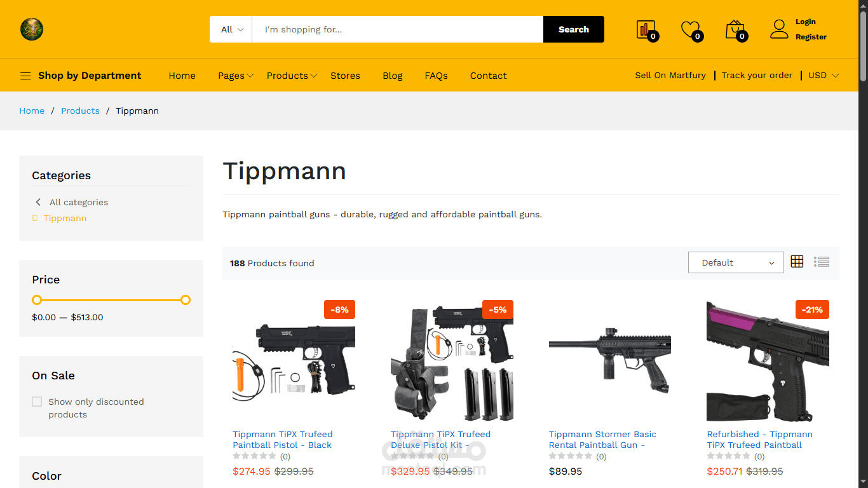Open the Default sorting dropdown
This screenshot has width=868, height=488.
click(736, 262)
